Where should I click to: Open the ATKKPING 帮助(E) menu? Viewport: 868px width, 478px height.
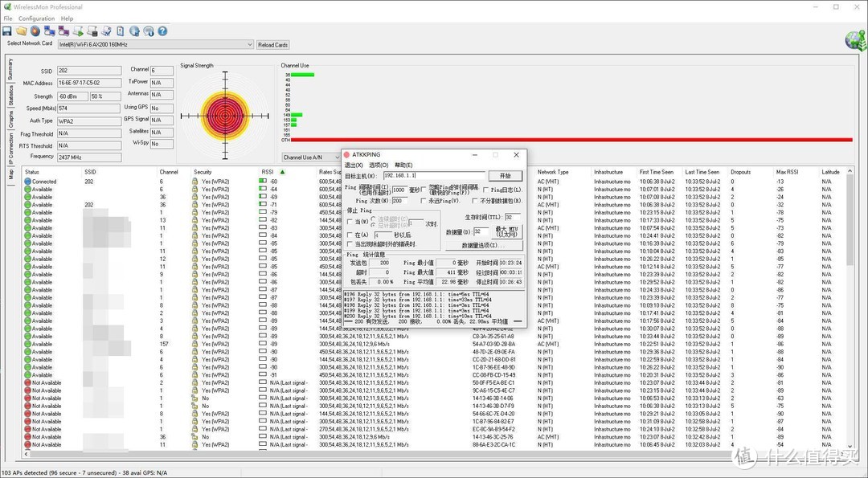pos(403,165)
